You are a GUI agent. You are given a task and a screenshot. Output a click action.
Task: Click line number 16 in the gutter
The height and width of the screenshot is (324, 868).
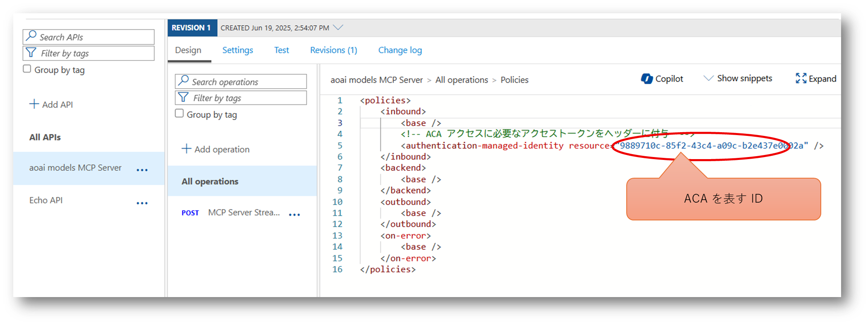tap(337, 269)
